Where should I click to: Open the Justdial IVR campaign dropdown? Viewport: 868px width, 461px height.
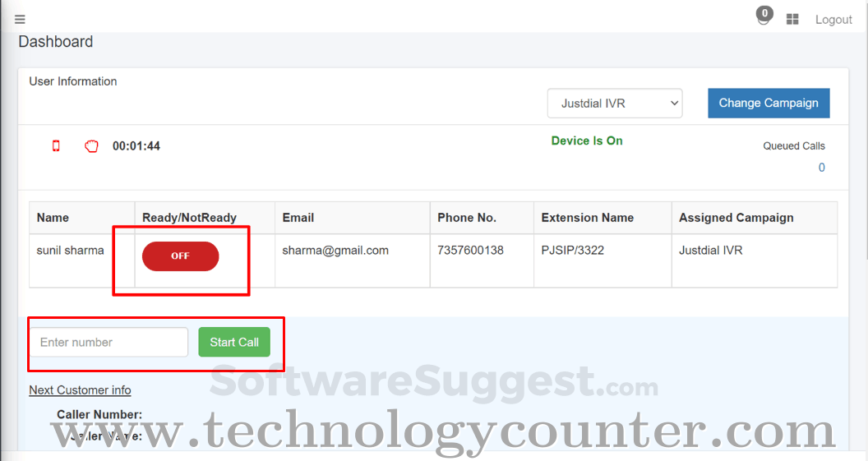tap(615, 104)
